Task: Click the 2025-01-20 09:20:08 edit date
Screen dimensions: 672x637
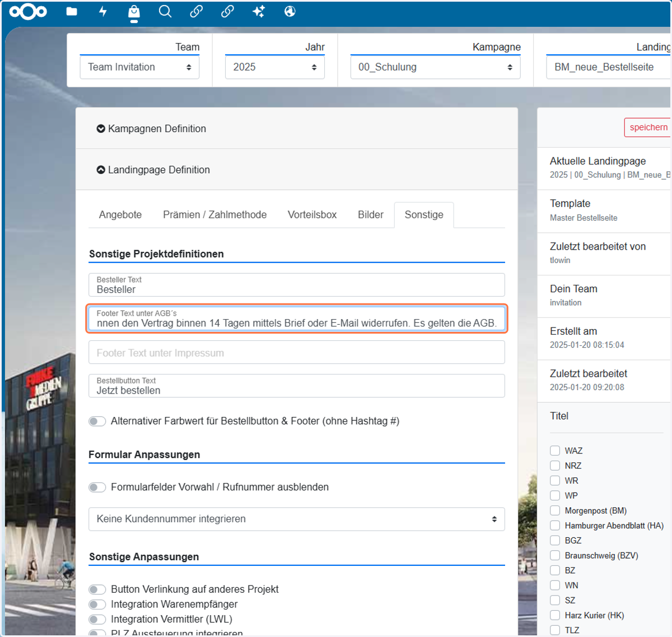Action: point(587,387)
